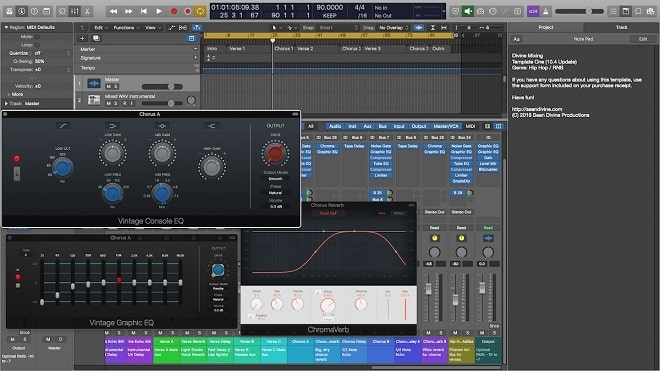660x371 pixels.
Task: Mute the Master track
Action: (x=109, y=86)
